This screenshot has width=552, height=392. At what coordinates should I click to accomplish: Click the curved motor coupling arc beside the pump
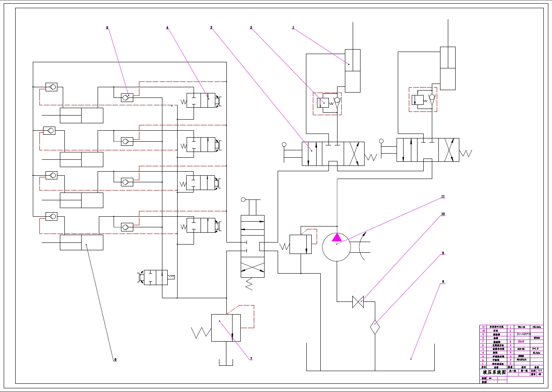tap(362, 246)
